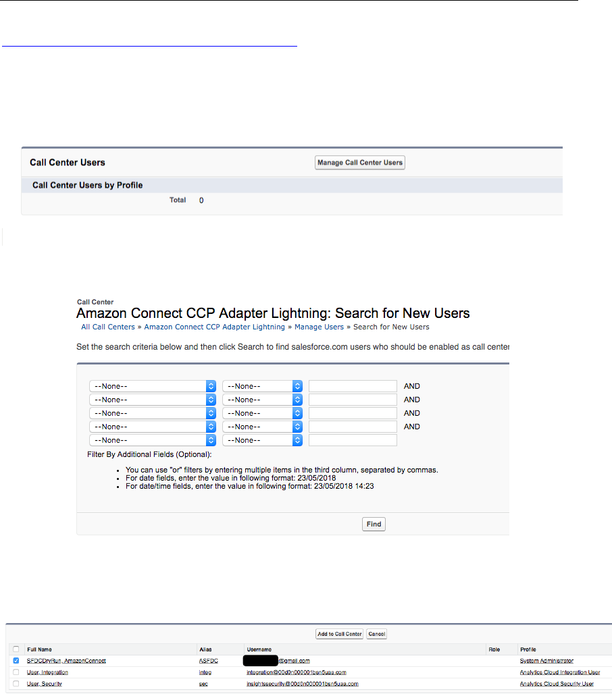Screen dimensions: 612x700
Task: Click Call Center Users by Profile heading
Action: [88, 185]
